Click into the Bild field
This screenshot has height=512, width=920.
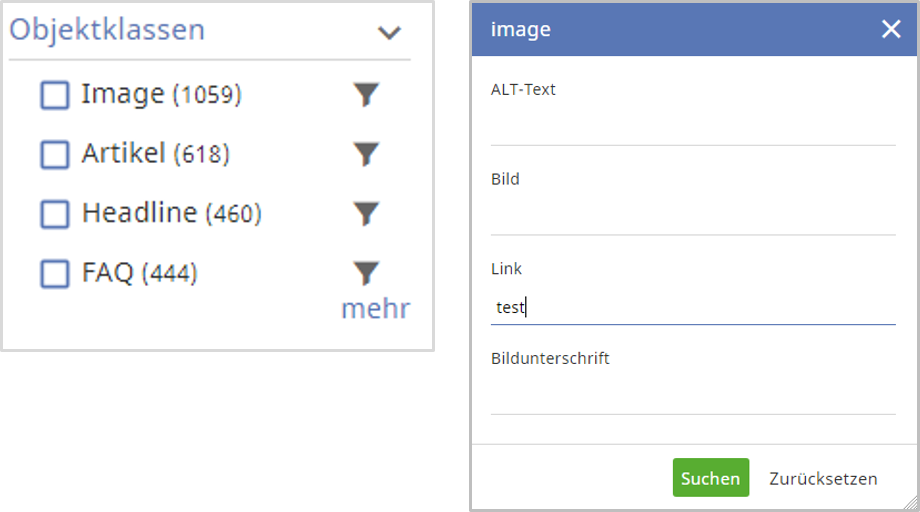tap(693, 217)
